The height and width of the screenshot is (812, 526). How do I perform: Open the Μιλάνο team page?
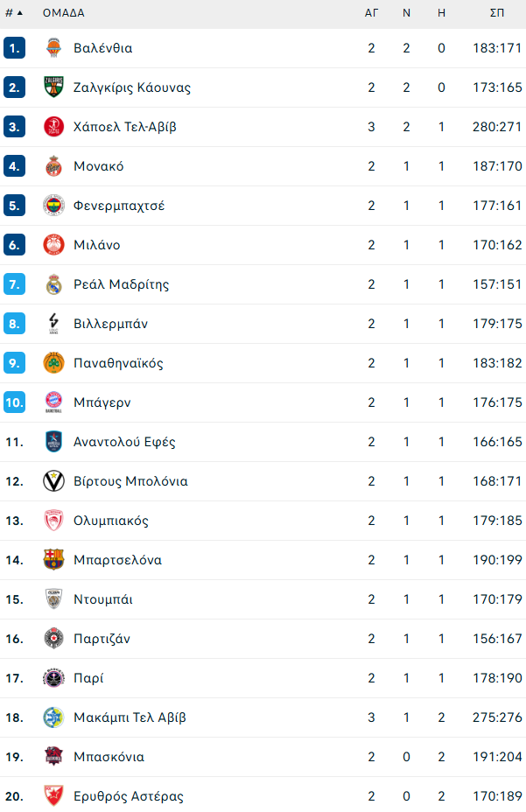[x=96, y=245]
